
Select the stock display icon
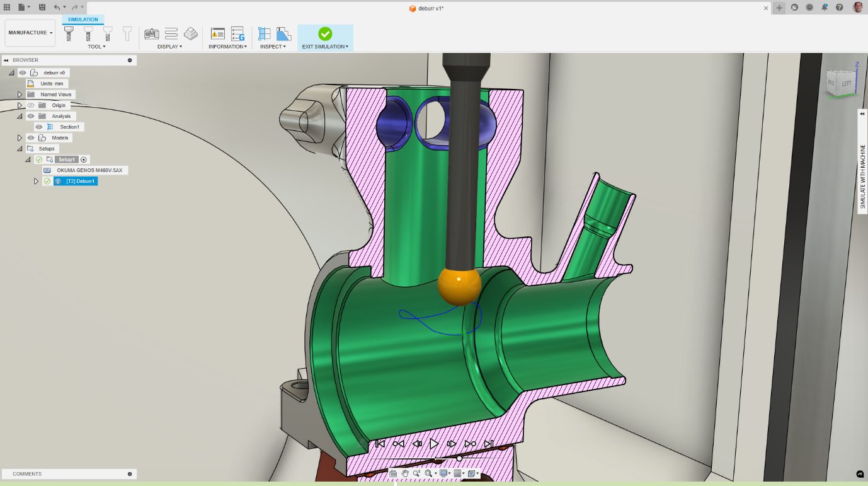[x=190, y=34]
